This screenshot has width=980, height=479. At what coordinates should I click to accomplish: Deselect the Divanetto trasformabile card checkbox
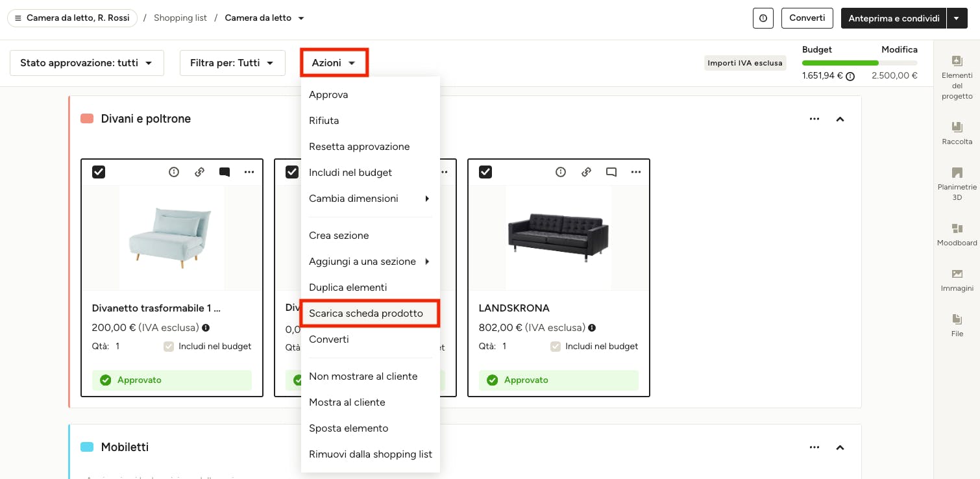[99, 172]
